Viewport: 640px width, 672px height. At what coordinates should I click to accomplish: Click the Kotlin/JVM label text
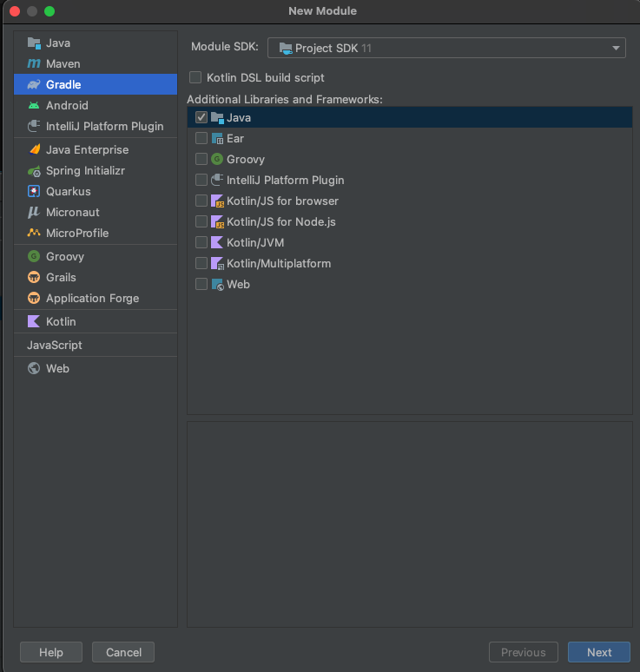pos(255,242)
